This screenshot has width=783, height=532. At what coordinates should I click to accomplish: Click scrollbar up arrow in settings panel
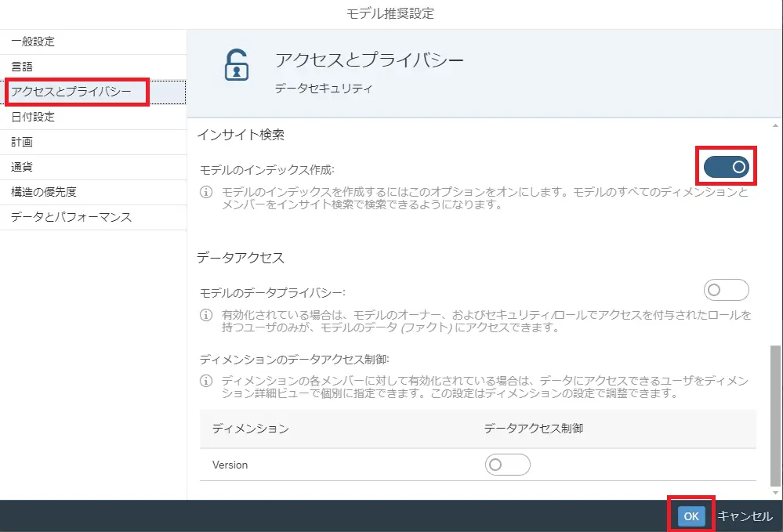775,125
